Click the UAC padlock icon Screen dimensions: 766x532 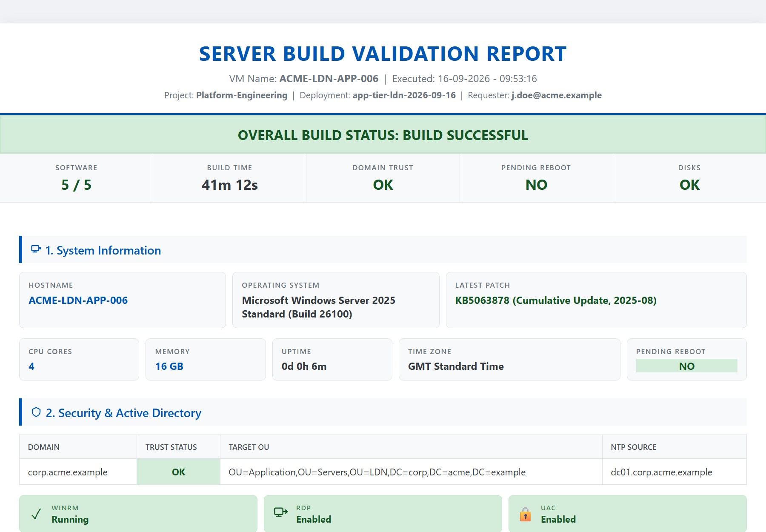pos(526,514)
